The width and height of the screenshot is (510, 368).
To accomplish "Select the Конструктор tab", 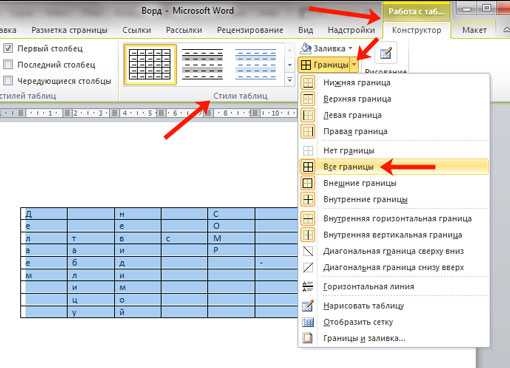I will pyautogui.click(x=417, y=30).
